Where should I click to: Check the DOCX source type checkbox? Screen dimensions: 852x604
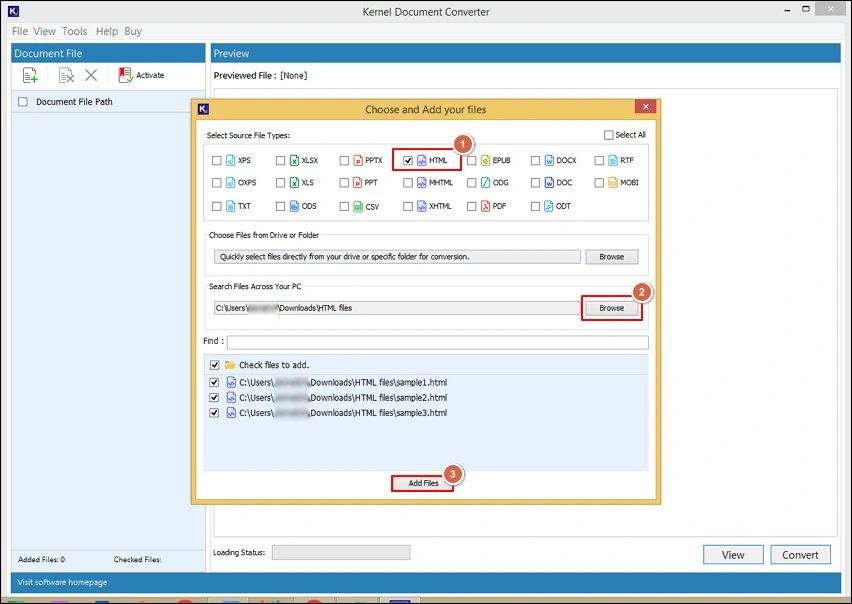[x=535, y=161]
